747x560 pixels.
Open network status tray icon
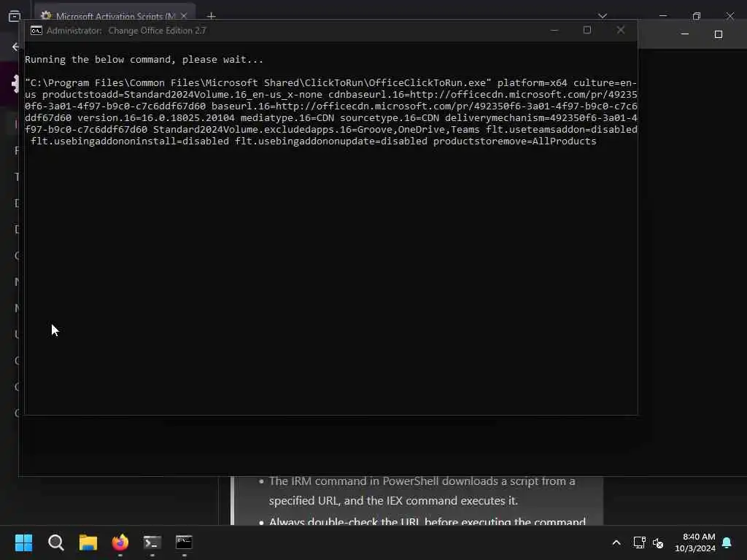point(639,542)
